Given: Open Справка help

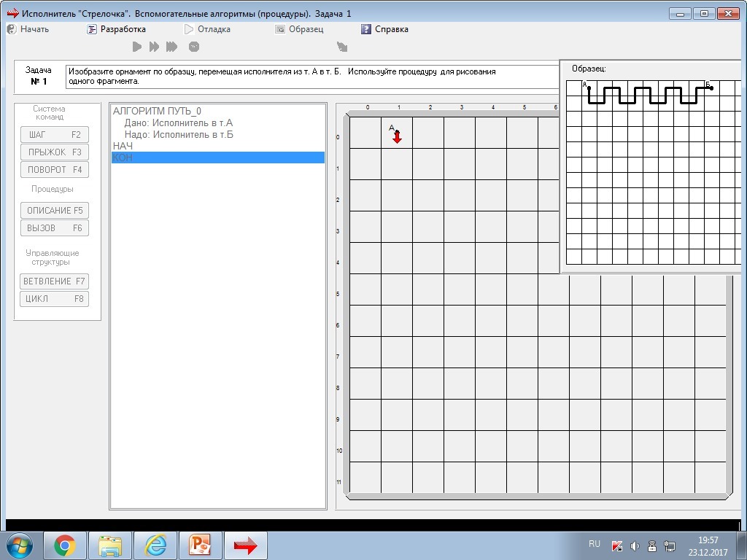Looking at the screenshot, I should pos(385,29).
